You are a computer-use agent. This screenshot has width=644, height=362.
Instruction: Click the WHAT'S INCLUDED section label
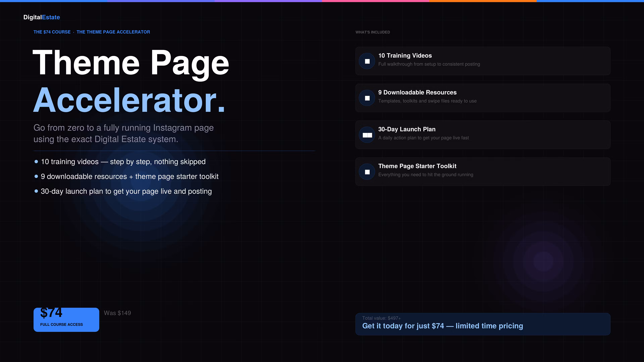[x=372, y=32]
